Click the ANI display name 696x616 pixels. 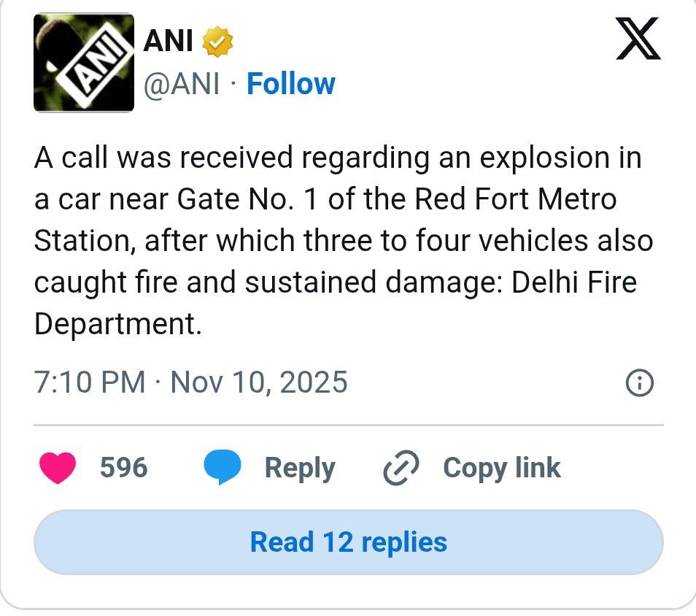[x=169, y=42]
